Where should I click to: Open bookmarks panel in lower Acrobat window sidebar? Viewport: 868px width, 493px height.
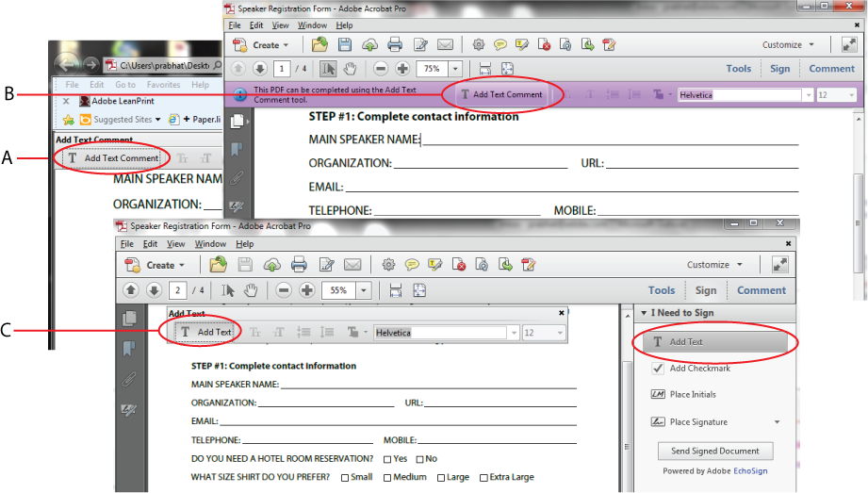pyautogui.click(x=128, y=349)
